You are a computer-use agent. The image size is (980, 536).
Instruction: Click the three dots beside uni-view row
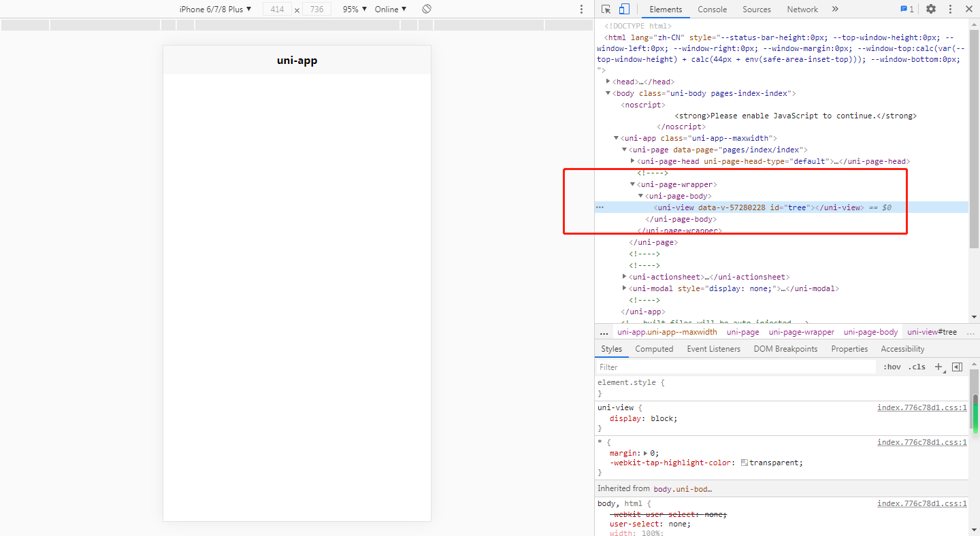[x=600, y=207]
